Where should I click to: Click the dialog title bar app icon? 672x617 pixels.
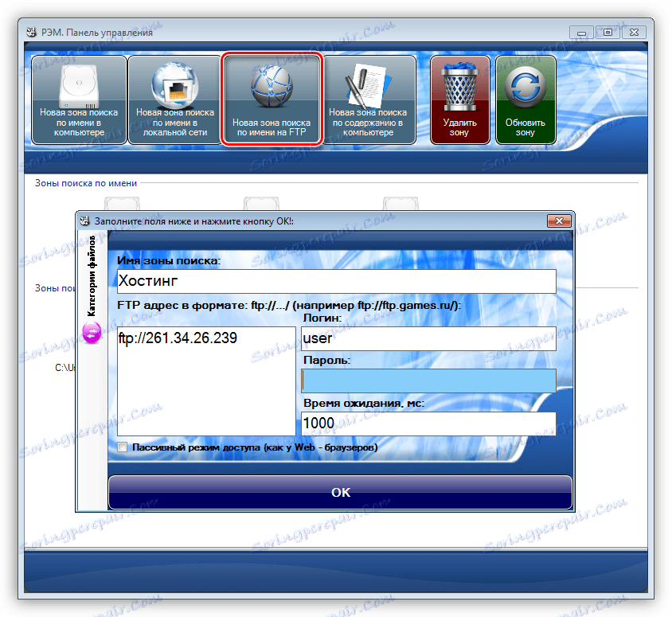click(x=84, y=221)
